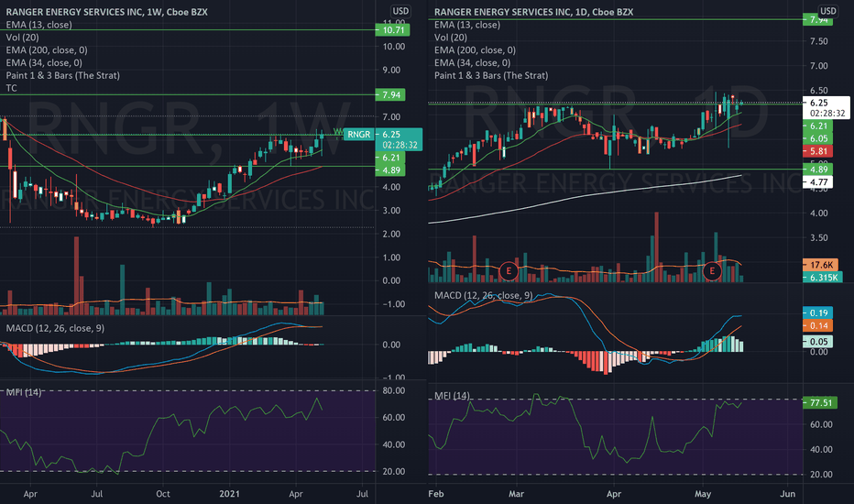Select EMA (200, close, 0) legend on weekly chart
Viewport: 854px width, 504px height.
47,50
